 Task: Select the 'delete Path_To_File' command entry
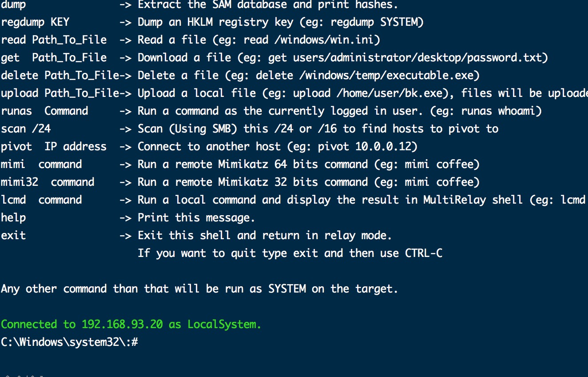tap(60, 76)
